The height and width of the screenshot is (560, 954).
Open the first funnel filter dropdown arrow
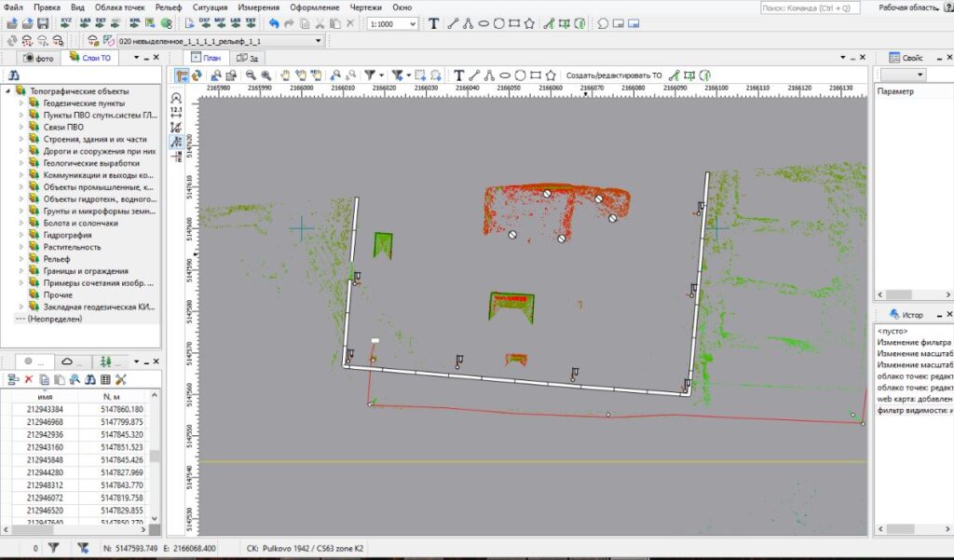381,75
